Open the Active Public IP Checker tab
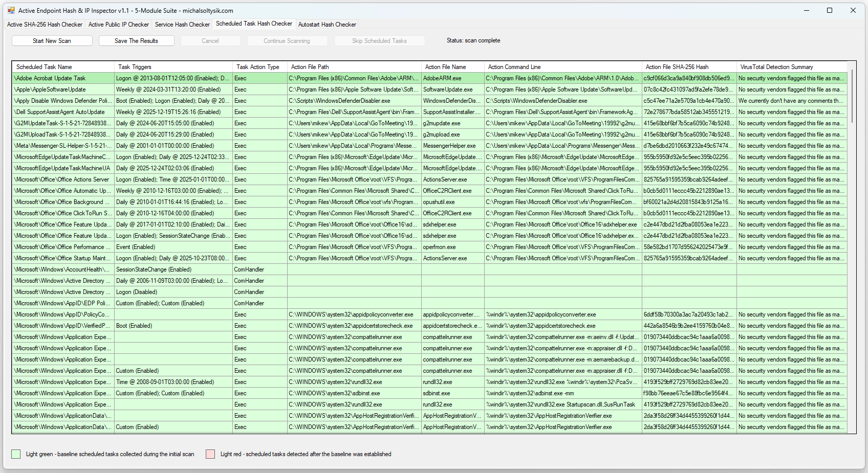The height and width of the screenshot is (473, 868). point(119,25)
